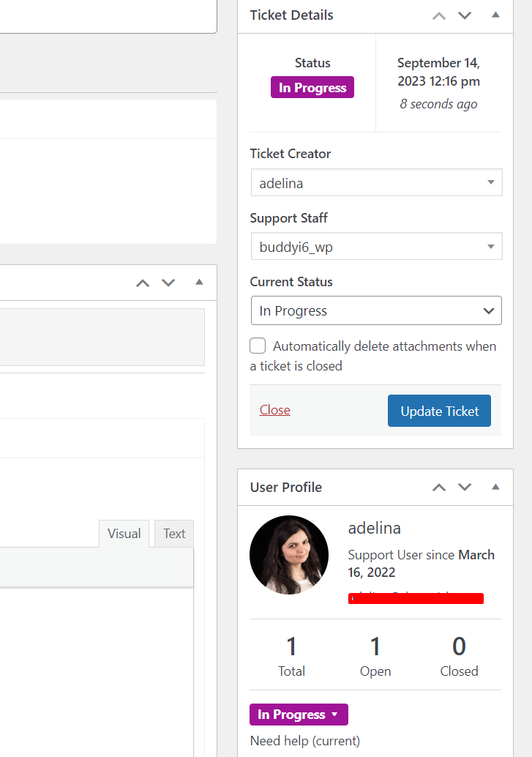Move Ticket Details panel up
This screenshot has width=532, height=757.
click(439, 15)
